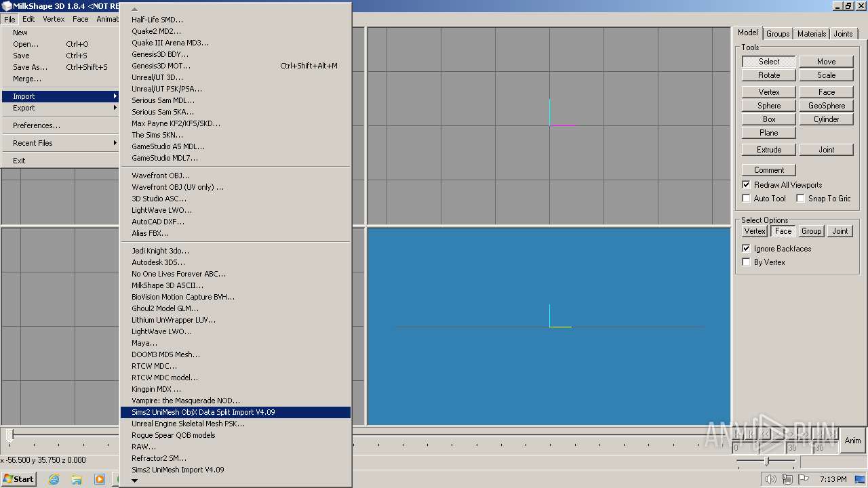Choose MilkShape 3D ASCII import
This screenshot has height=488, width=868.
[236, 285]
